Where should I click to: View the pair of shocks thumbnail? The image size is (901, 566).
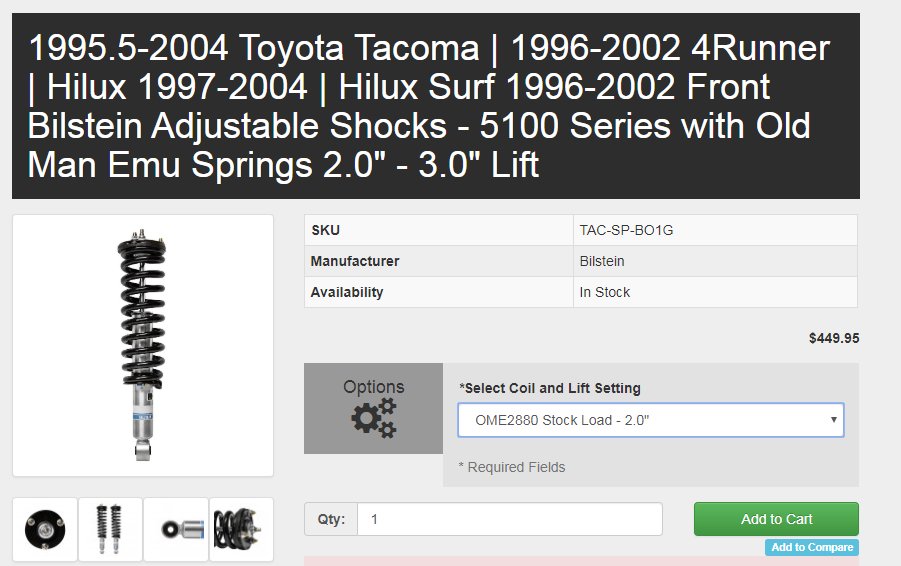110,529
